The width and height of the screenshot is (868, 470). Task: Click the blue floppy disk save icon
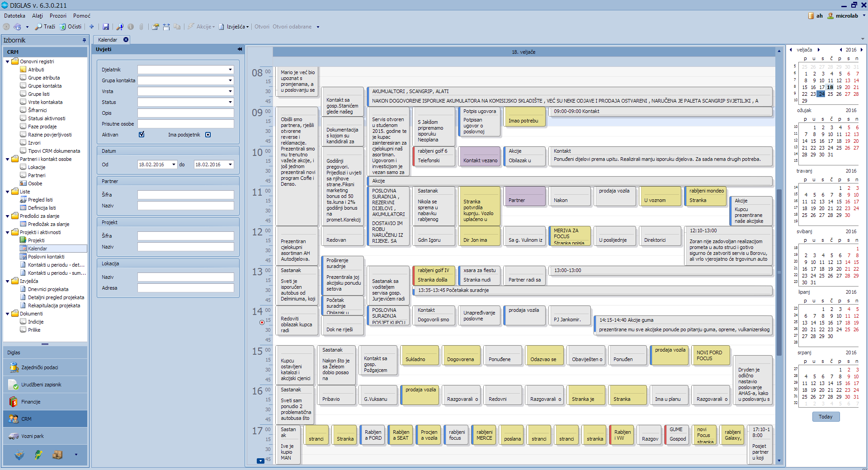pyautogui.click(x=106, y=27)
